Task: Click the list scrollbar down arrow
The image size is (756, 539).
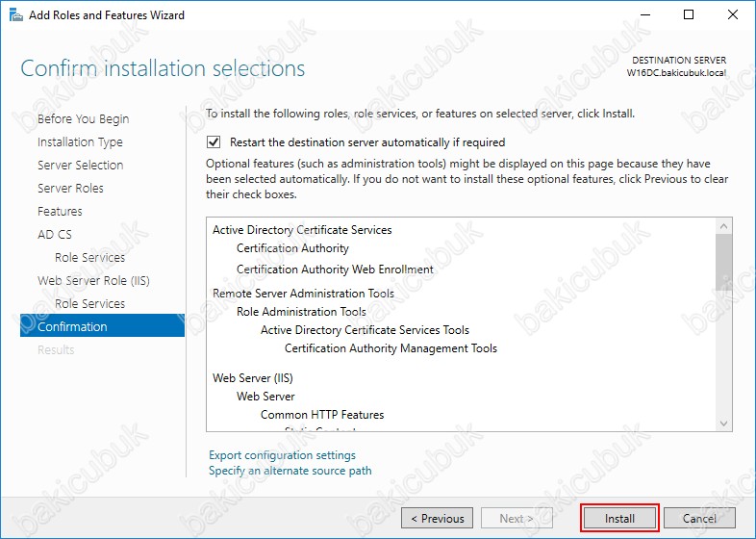Action: click(723, 423)
